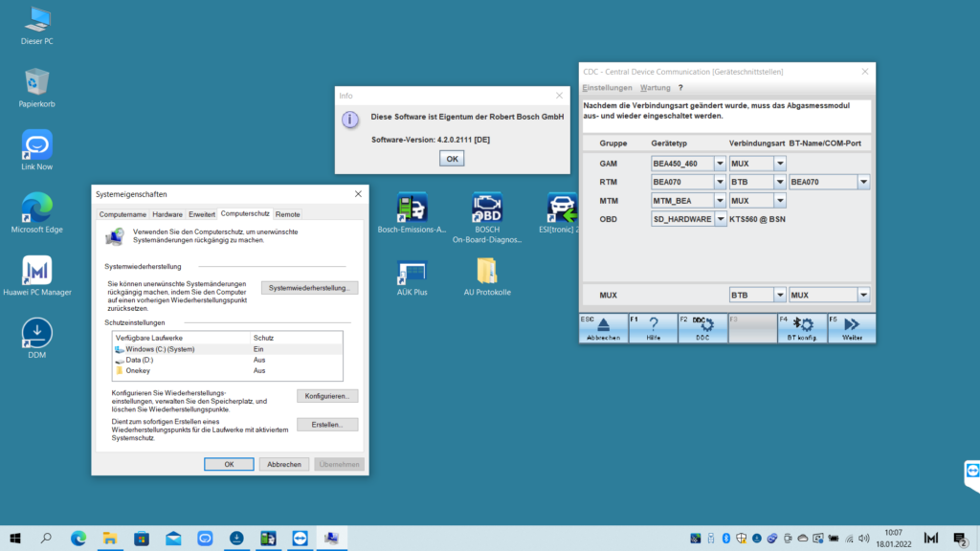This screenshot has width=980, height=551.
Task: Open the notification center icon
Action: point(961,538)
